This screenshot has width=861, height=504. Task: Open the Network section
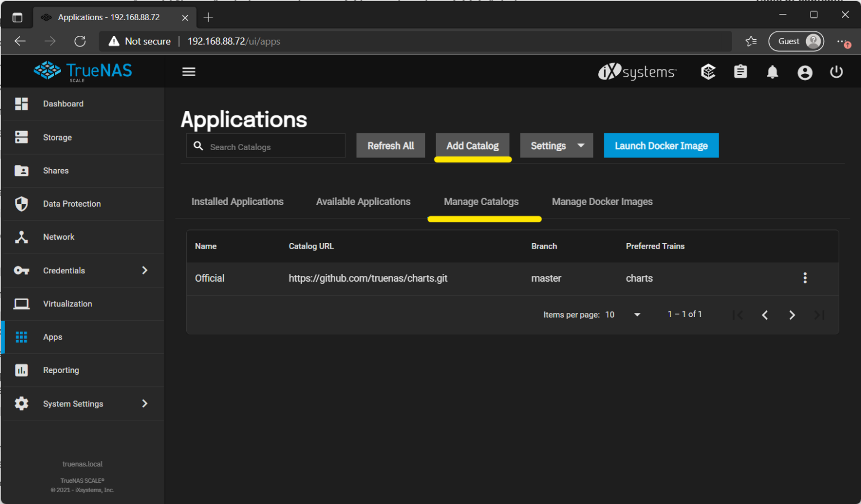(x=58, y=237)
